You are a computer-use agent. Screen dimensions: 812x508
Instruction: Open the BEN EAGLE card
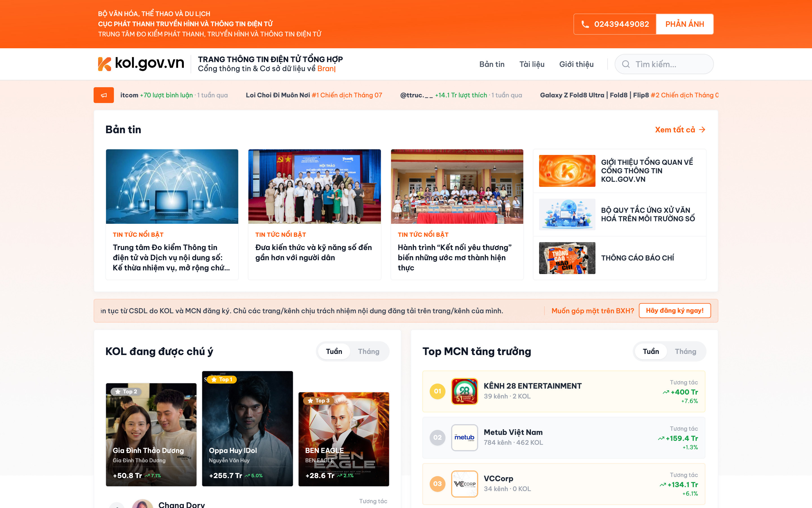click(x=344, y=439)
